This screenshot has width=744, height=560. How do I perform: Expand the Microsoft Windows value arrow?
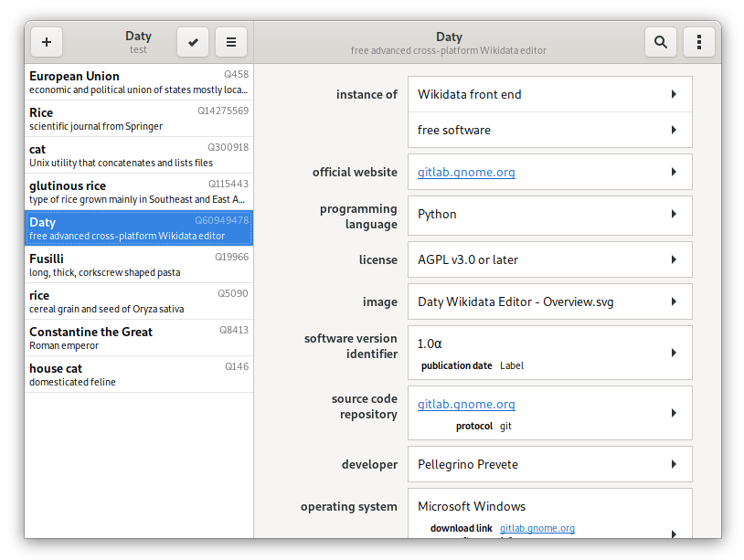coord(674,534)
